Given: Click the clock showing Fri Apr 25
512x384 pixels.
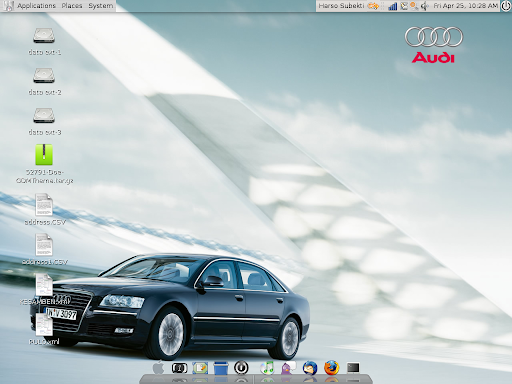Looking at the screenshot, I should tap(465, 6).
